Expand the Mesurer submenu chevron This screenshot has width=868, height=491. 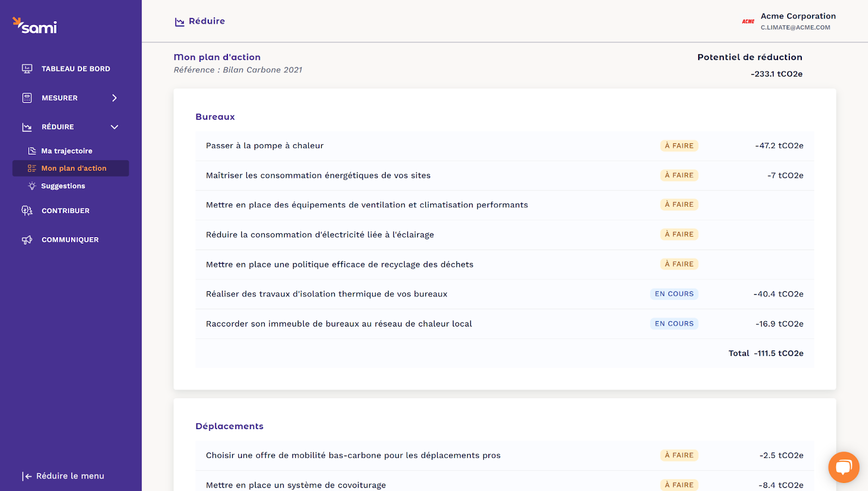114,98
